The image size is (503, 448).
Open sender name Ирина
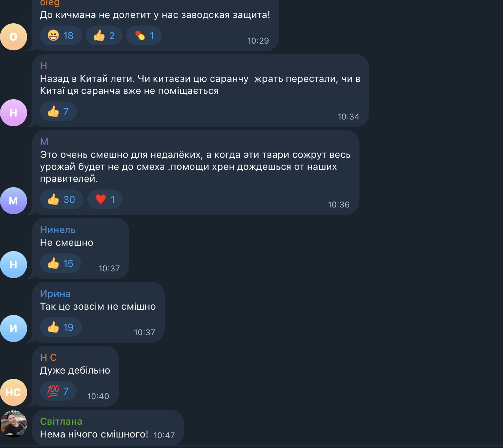55,294
